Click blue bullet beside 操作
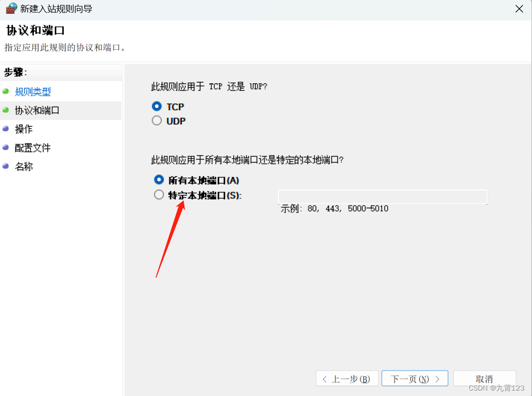The height and width of the screenshot is (396, 532). pyautogui.click(x=6, y=129)
